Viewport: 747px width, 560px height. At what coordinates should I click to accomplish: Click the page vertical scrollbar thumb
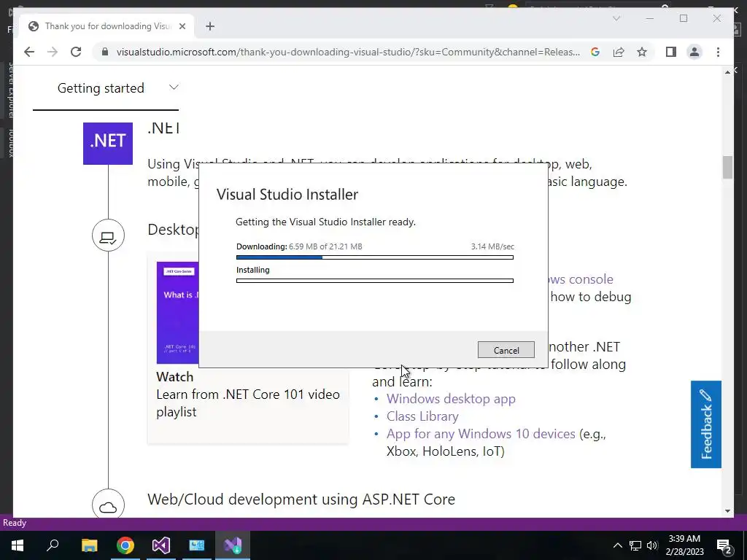pos(727,167)
